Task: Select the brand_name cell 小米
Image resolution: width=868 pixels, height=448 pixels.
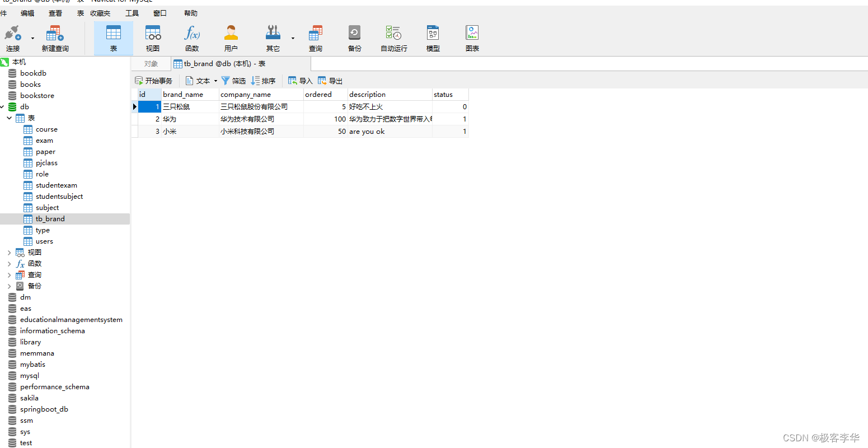Action: 190,132
